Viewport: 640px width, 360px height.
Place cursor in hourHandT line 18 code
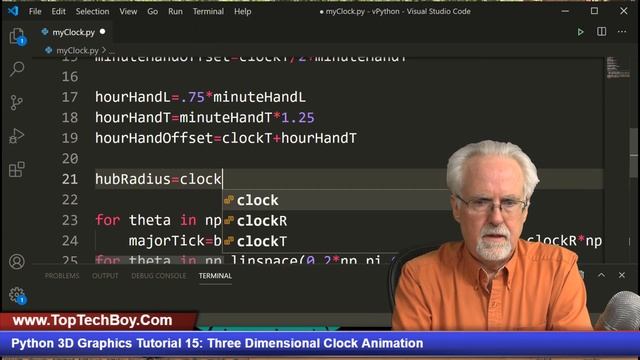[x=205, y=118]
